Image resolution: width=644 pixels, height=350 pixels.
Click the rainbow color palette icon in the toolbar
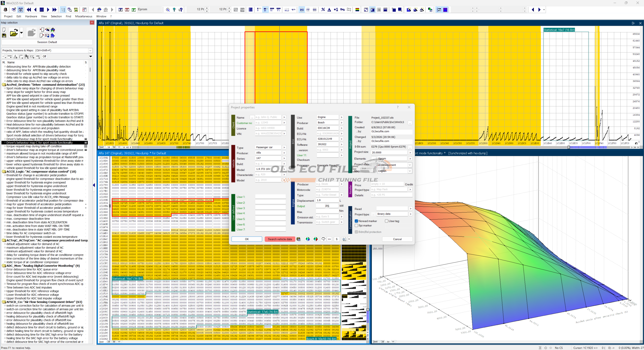(357, 10)
